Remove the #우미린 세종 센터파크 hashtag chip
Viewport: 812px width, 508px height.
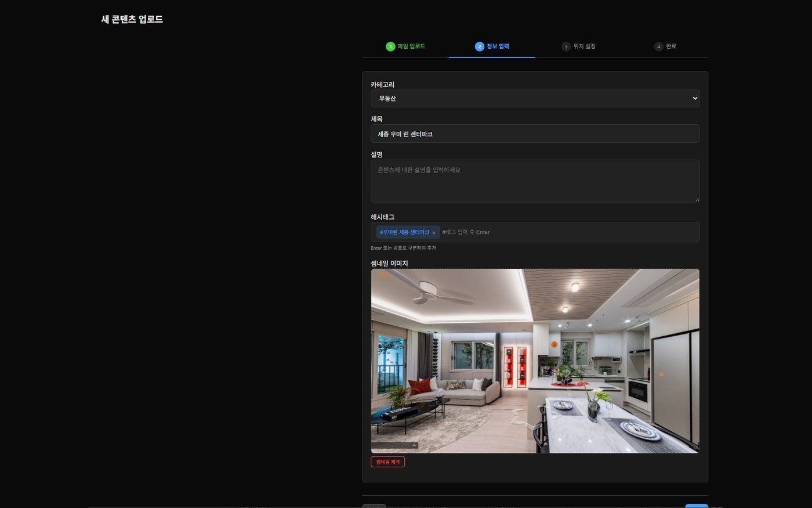[x=434, y=233]
